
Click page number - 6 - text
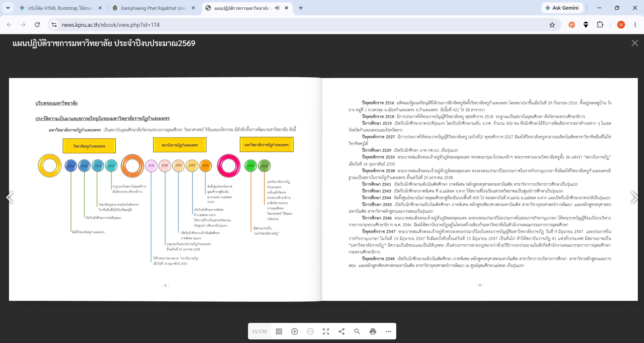pos(480,285)
